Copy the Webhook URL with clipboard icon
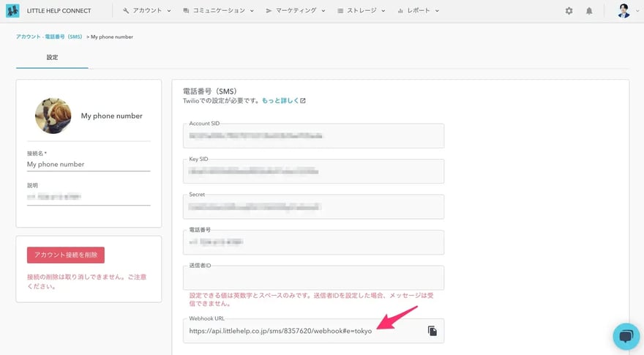Image resolution: width=644 pixels, height=355 pixels. click(x=433, y=331)
